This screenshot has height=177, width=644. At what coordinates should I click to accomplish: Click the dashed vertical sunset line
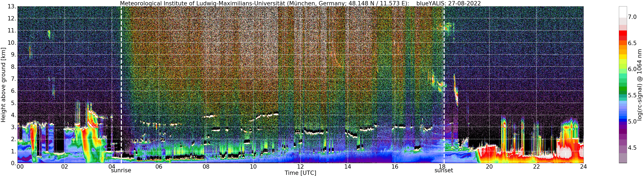(x=444, y=85)
